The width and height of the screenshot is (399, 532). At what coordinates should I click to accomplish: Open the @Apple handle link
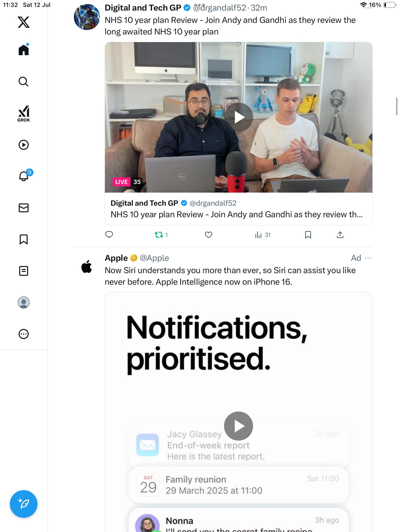click(x=154, y=258)
